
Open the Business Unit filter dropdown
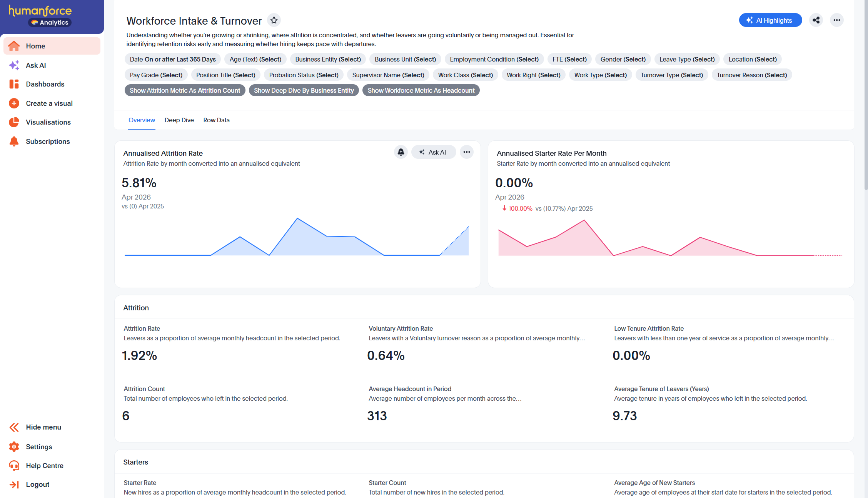pos(405,59)
